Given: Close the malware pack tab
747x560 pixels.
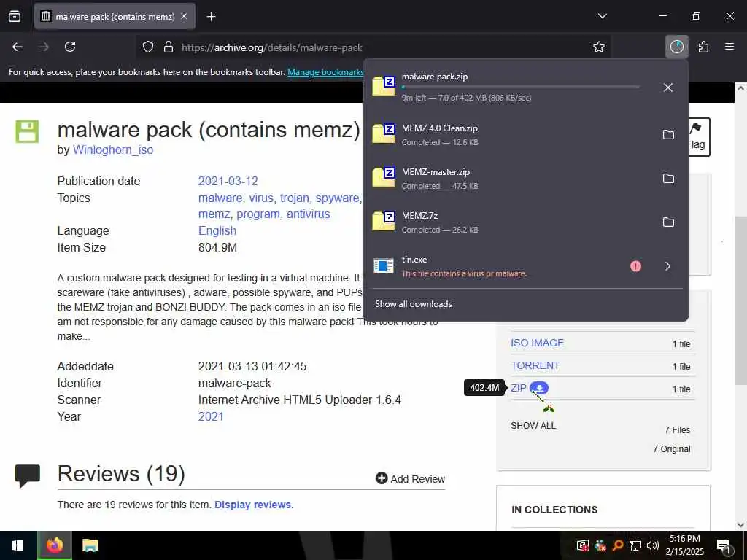Looking at the screenshot, I should 184,17.
